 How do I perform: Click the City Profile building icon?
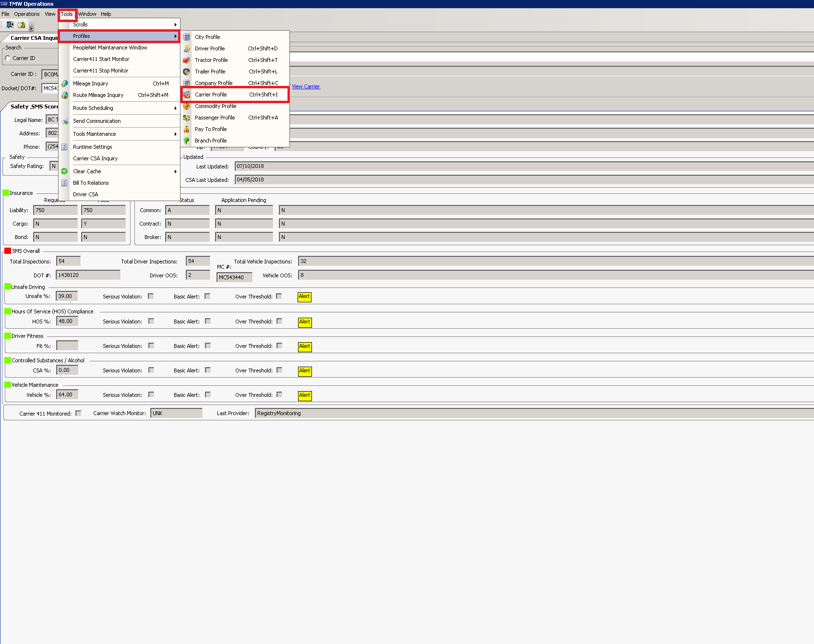187,37
